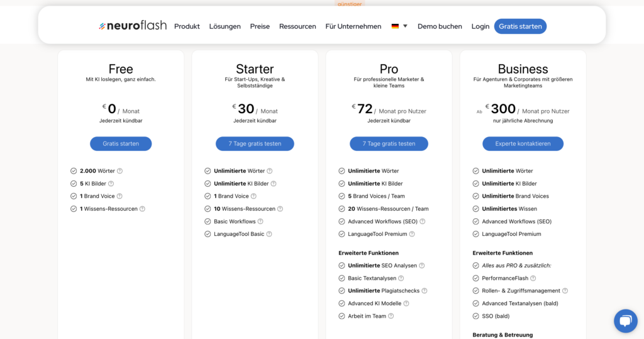Viewport: 644px width, 339px height.
Task: Click help icon next to Arbeit im Team
Action: [x=391, y=316]
